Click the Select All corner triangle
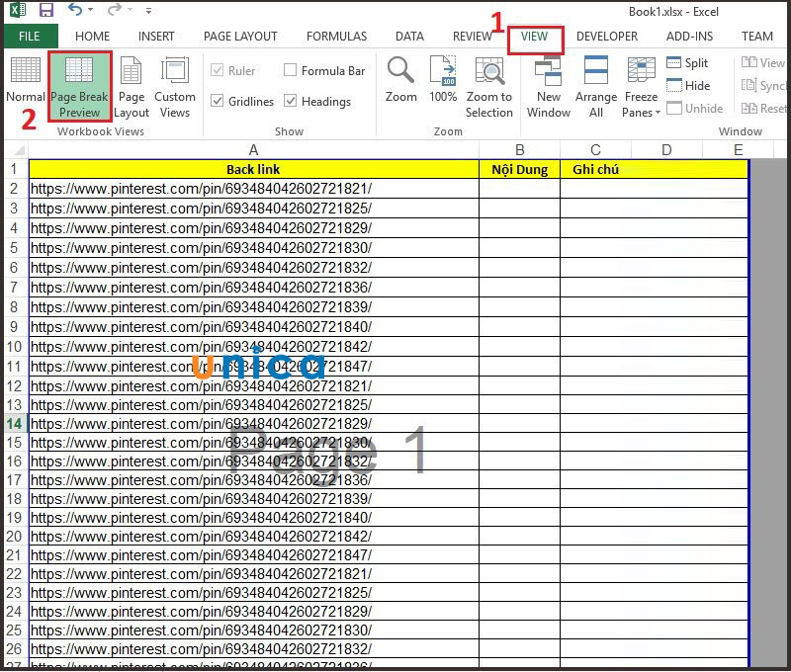The width and height of the screenshot is (791, 672). (17, 150)
